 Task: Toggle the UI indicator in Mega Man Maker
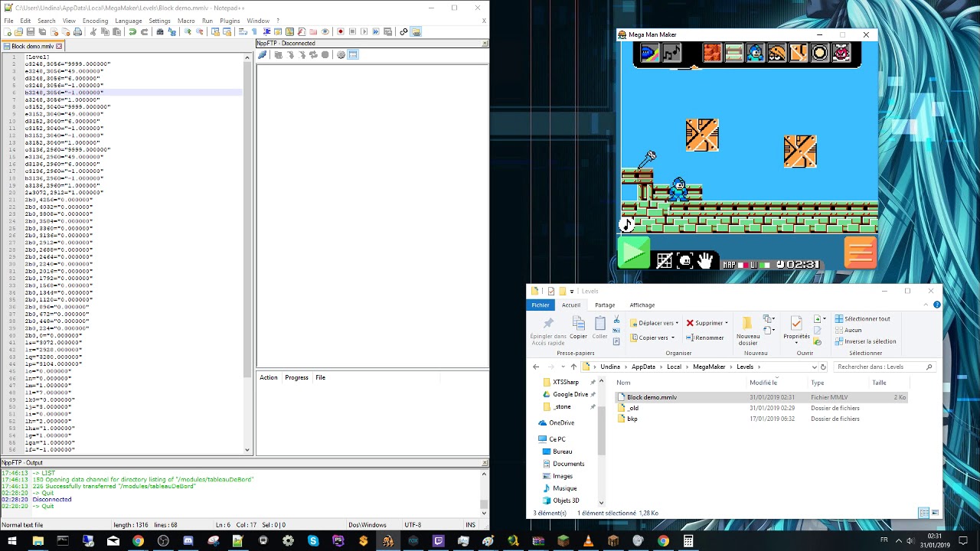759,265
